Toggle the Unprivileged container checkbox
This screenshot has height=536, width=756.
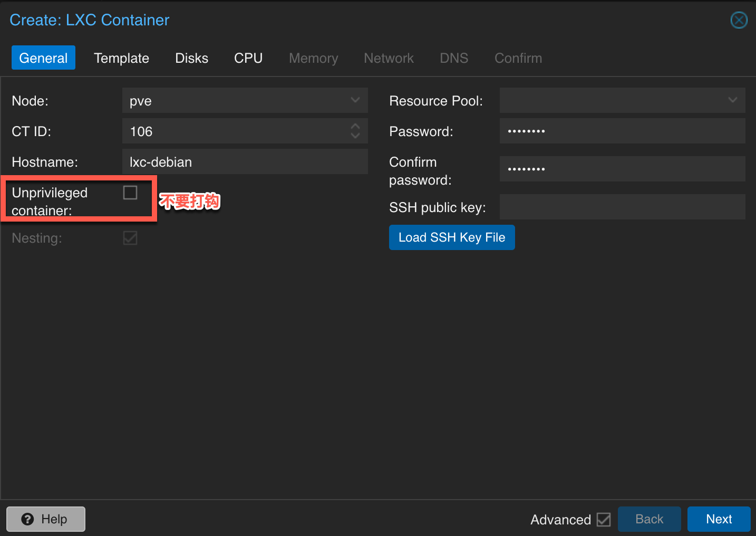pos(130,193)
